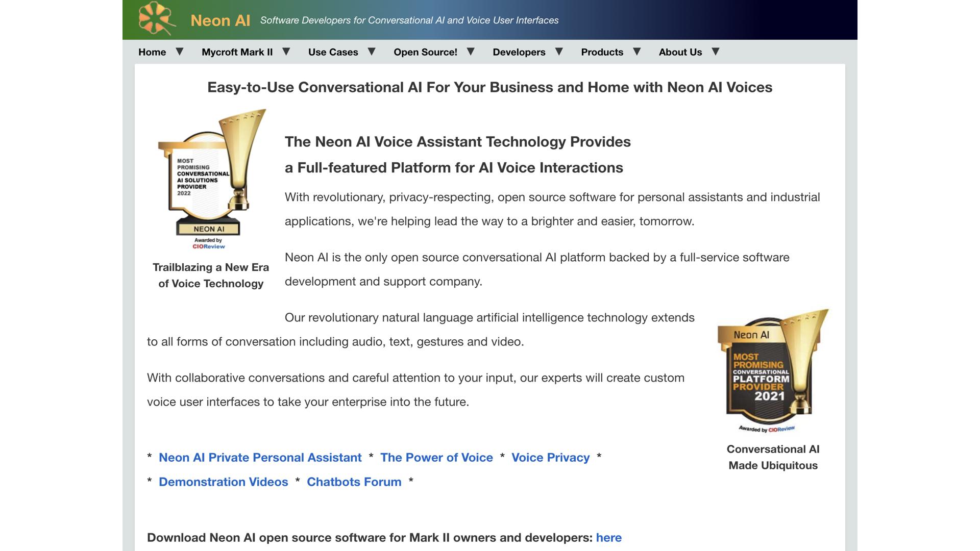The height and width of the screenshot is (551, 980).
Task: Open the Neon AI Private Personal Assistant link
Action: tap(260, 458)
